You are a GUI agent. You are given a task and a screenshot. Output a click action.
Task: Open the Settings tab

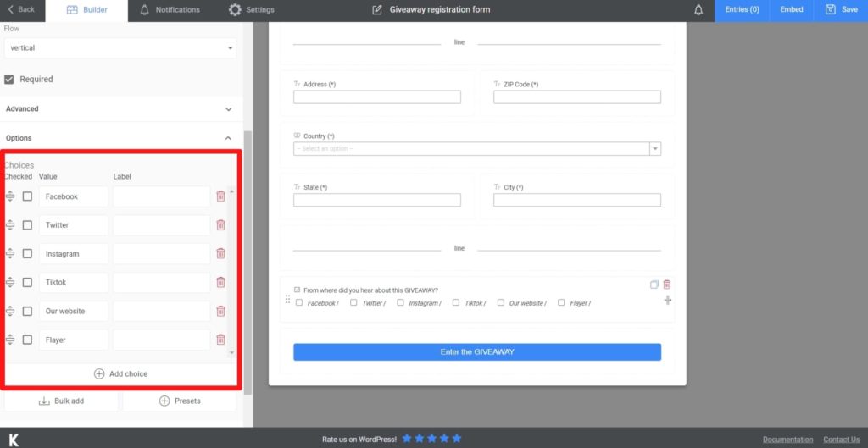pyautogui.click(x=251, y=10)
